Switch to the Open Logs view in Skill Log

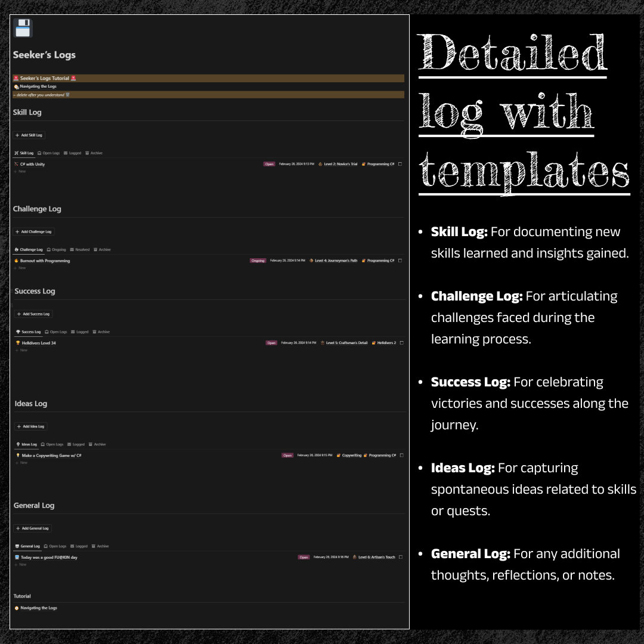[49, 153]
